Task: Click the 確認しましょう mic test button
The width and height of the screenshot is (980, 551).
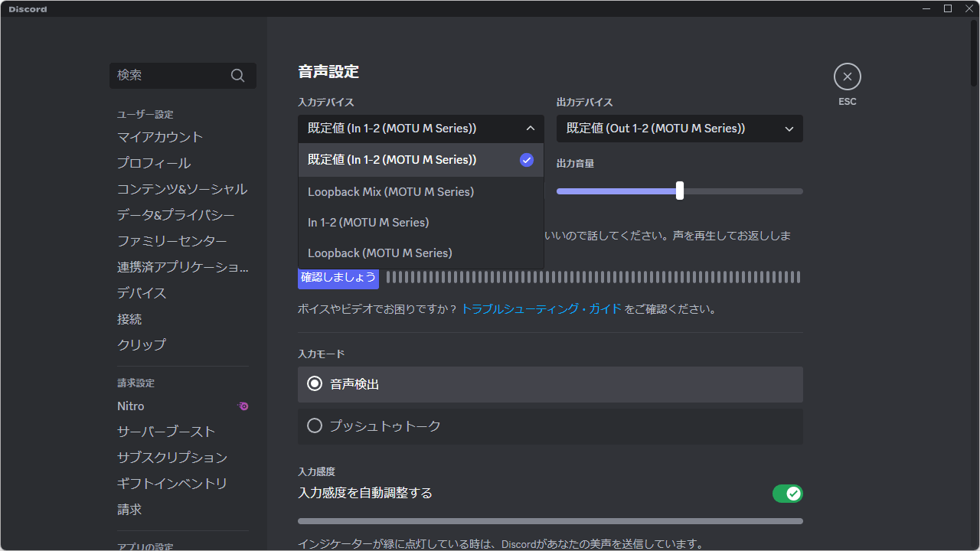Action: (338, 277)
